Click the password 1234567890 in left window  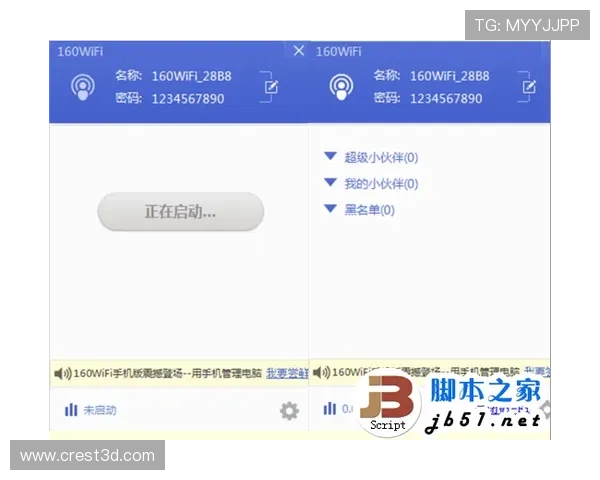pyautogui.click(x=188, y=99)
